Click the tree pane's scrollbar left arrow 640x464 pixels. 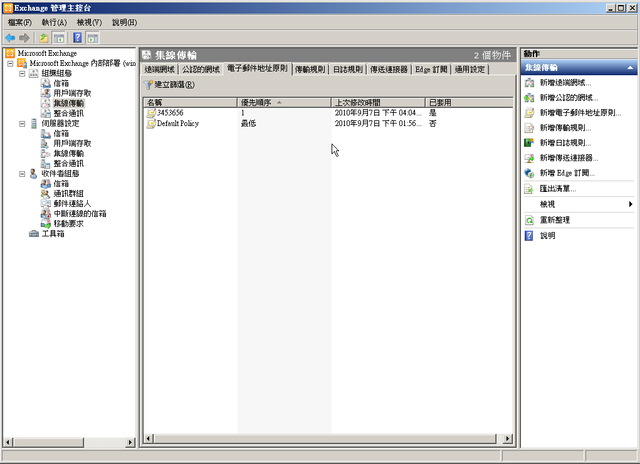(8, 442)
